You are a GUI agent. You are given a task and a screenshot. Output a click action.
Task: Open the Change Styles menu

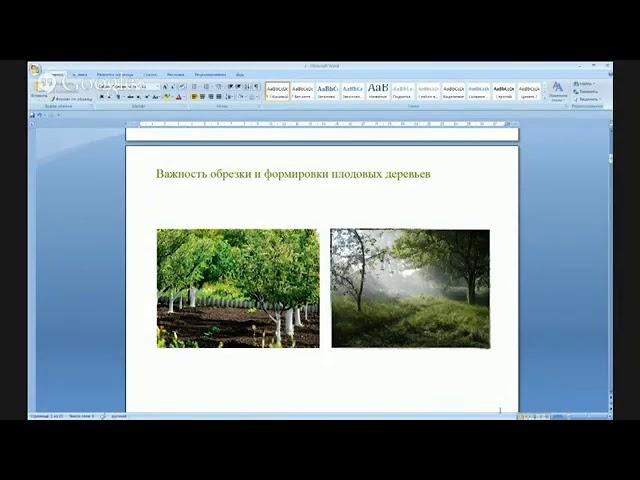click(x=558, y=91)
